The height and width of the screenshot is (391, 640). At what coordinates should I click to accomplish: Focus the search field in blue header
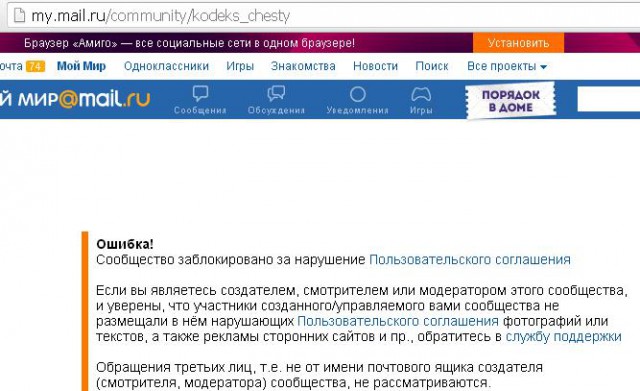click(609, 99)
